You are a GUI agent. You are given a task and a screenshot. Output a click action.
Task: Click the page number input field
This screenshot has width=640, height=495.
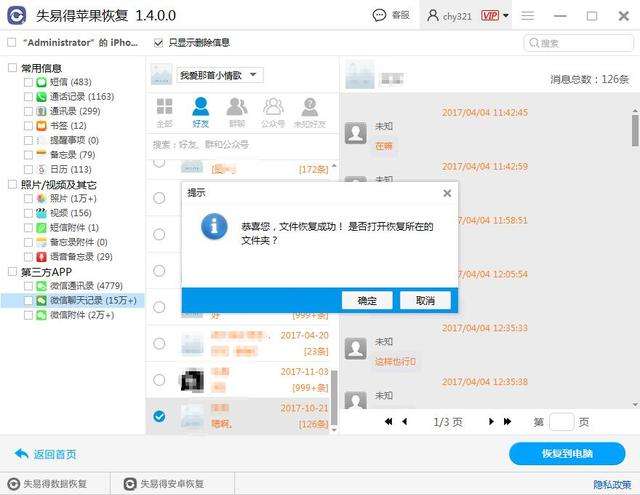click(x=562, y=422)
